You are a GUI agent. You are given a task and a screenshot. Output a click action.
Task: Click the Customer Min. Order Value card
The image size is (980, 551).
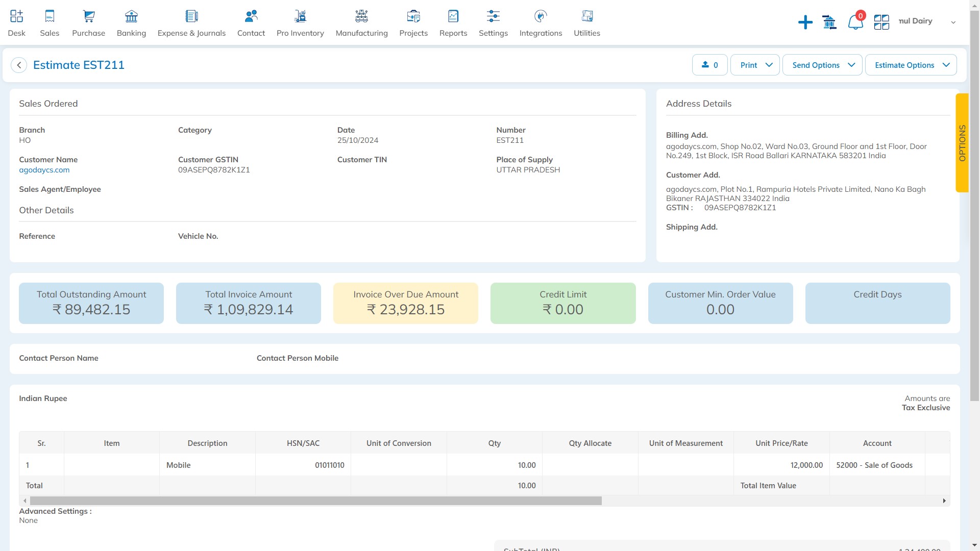click(720, 303)
